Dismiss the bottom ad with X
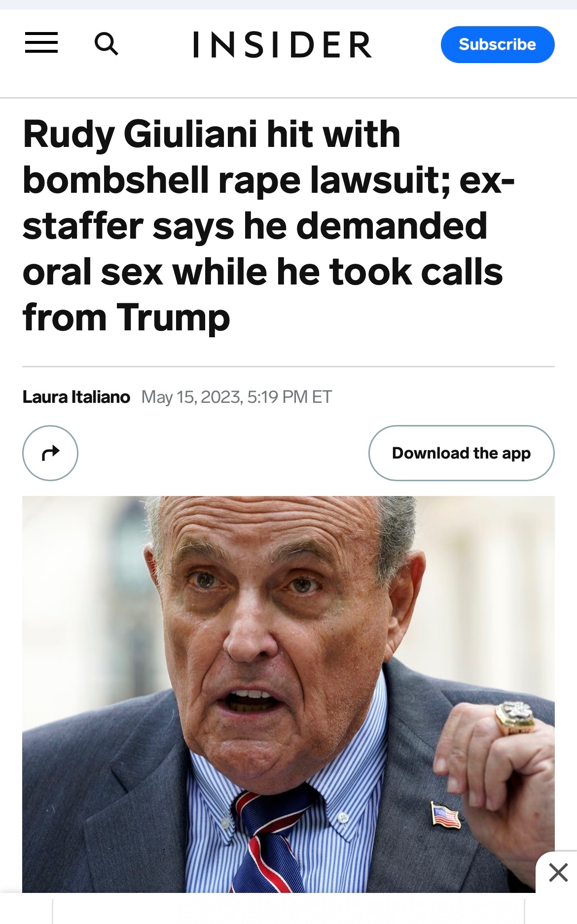Screen dimensions: 577x924 [x=558, y=872]
